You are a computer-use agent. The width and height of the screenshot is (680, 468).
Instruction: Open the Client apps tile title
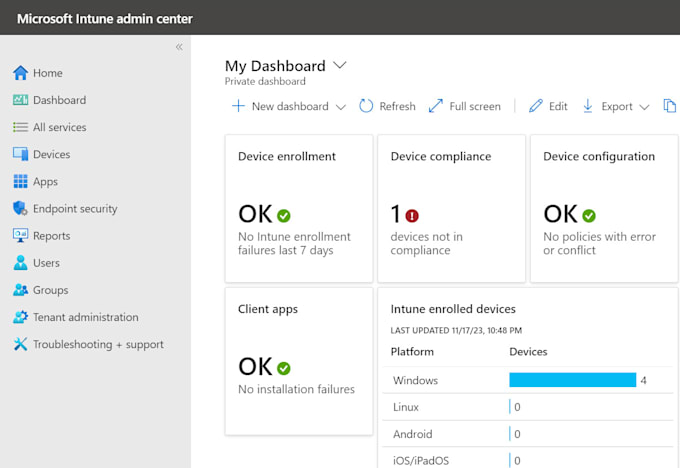coord(268,309)
